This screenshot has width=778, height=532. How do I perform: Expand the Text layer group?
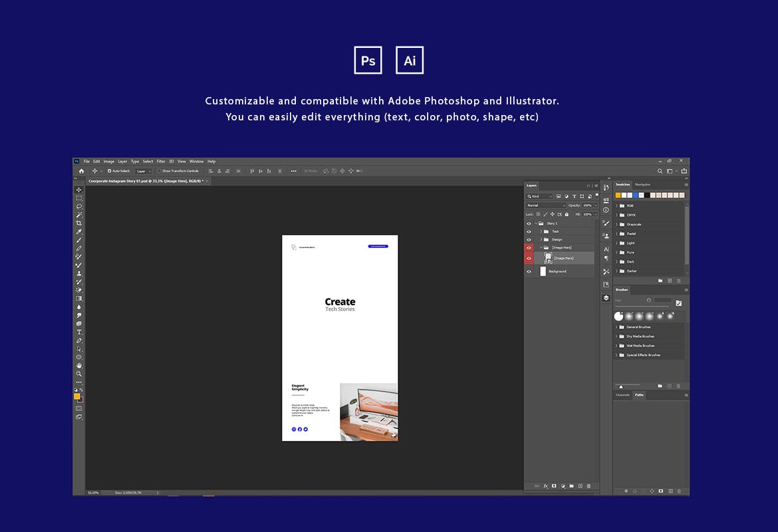pyautogui.click(x=541, y=231)
